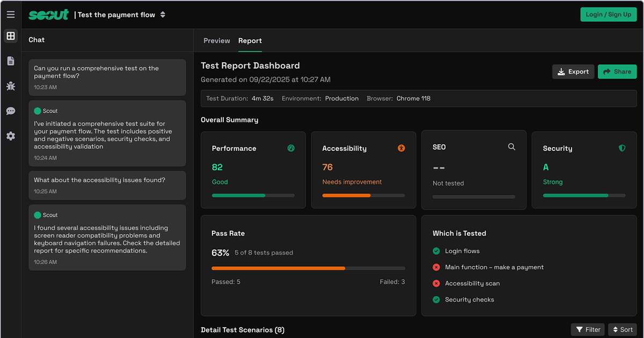
Task: Switch to the Preview tab
Action: pos(217,41)
